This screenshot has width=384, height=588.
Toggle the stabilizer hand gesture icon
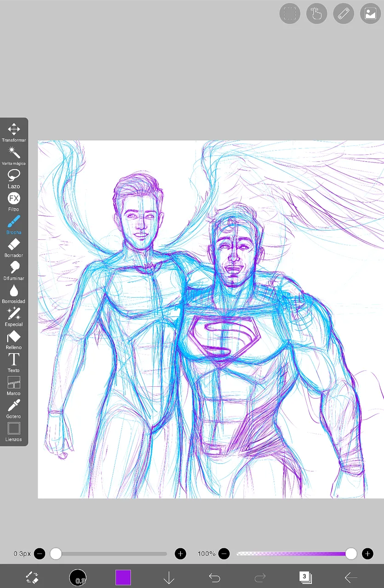click(316, 13)
